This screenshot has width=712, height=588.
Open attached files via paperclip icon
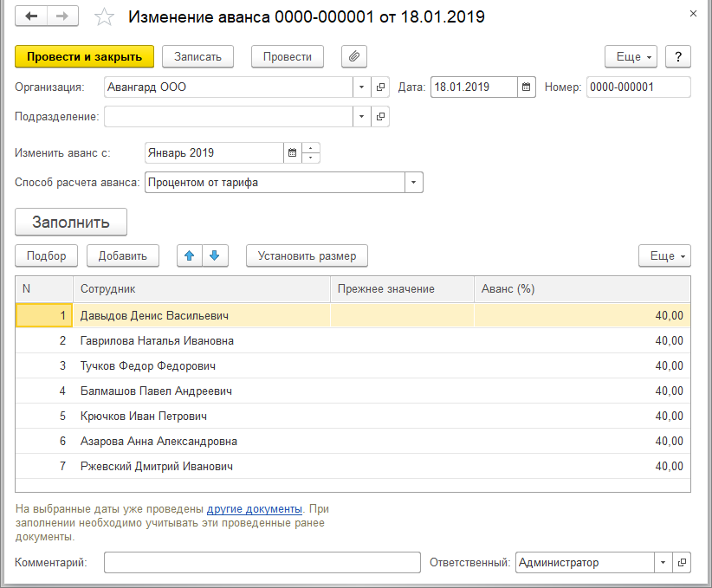coord(354,56)
